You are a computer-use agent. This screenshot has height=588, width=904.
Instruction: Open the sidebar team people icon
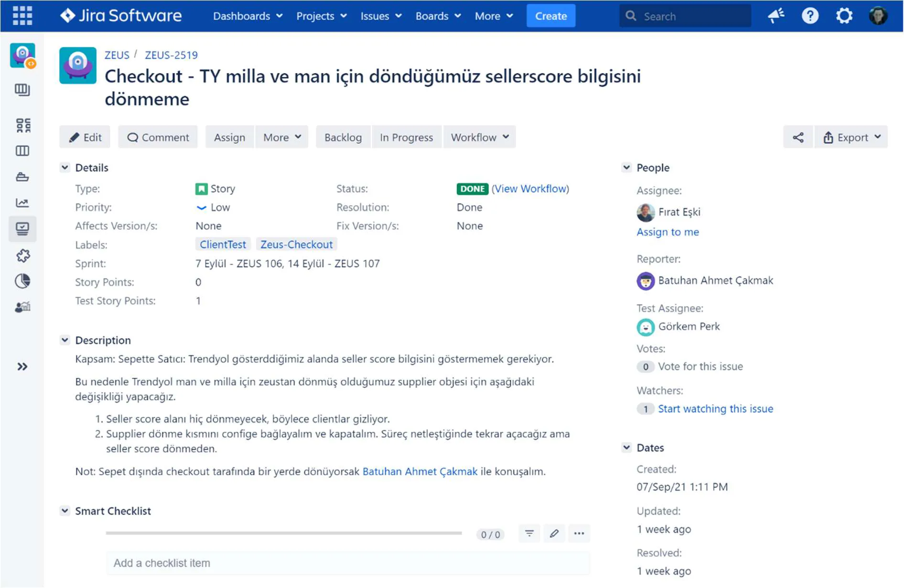coord(22,307)
